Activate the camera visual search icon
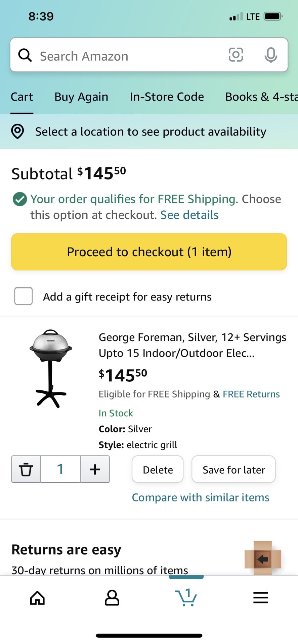 236,55
